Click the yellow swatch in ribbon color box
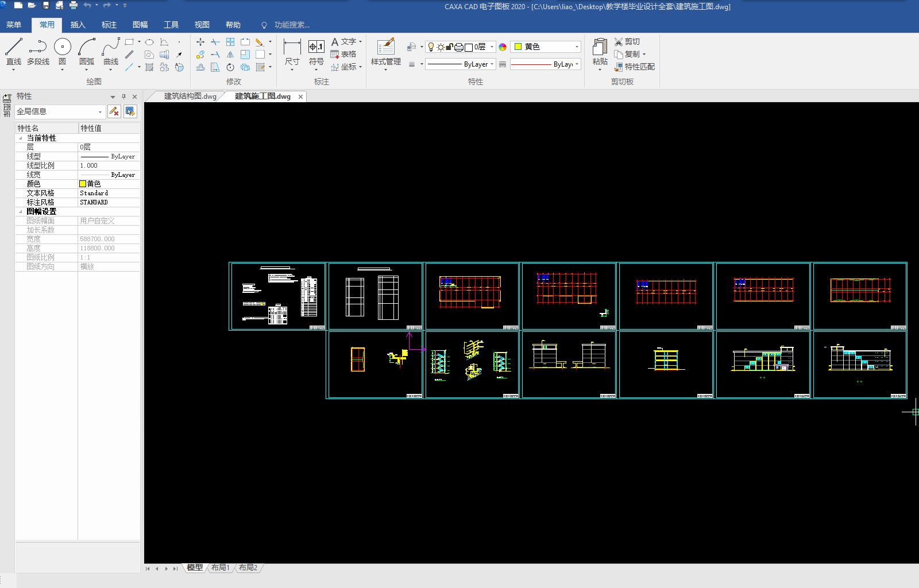Viewport: 919px width, 588px height. click(x=518, y=47)
